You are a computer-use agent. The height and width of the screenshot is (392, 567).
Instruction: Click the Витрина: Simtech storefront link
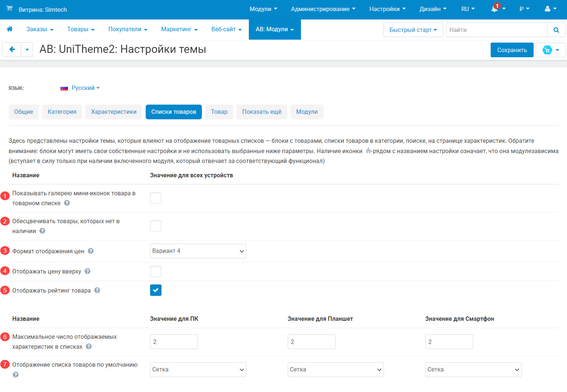(x=43, y=10)
